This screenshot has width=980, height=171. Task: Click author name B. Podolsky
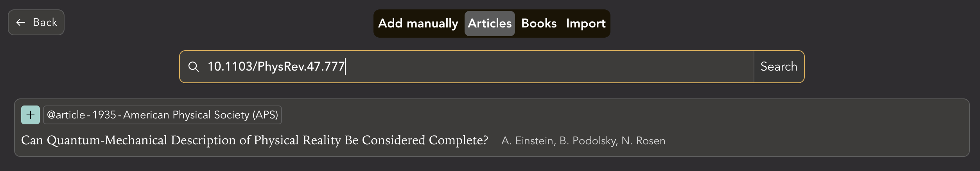tap(588, 141)
